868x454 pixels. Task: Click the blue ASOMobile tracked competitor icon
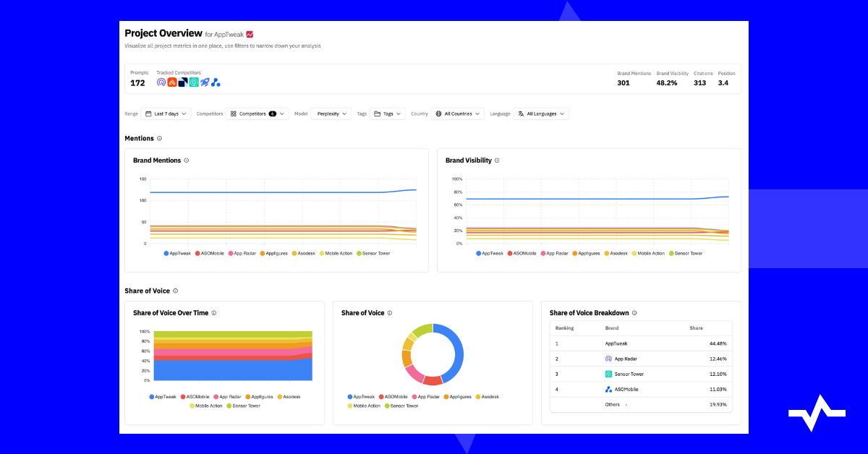pos(216,82)
